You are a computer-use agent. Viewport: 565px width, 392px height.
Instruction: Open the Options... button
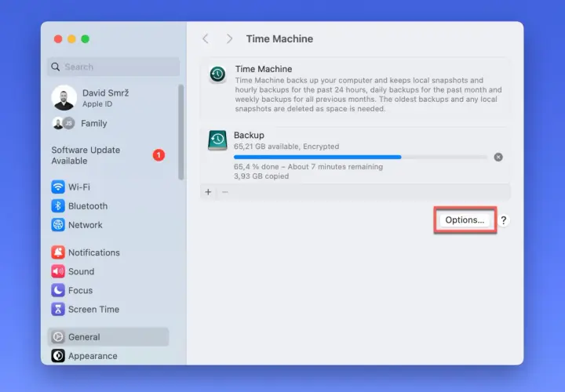(465, 220)
